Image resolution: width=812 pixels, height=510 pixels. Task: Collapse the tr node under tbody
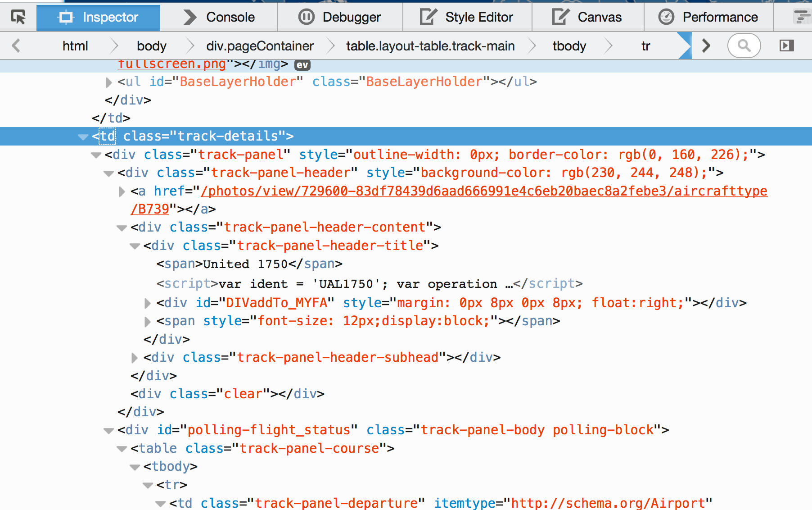[148, 485]
